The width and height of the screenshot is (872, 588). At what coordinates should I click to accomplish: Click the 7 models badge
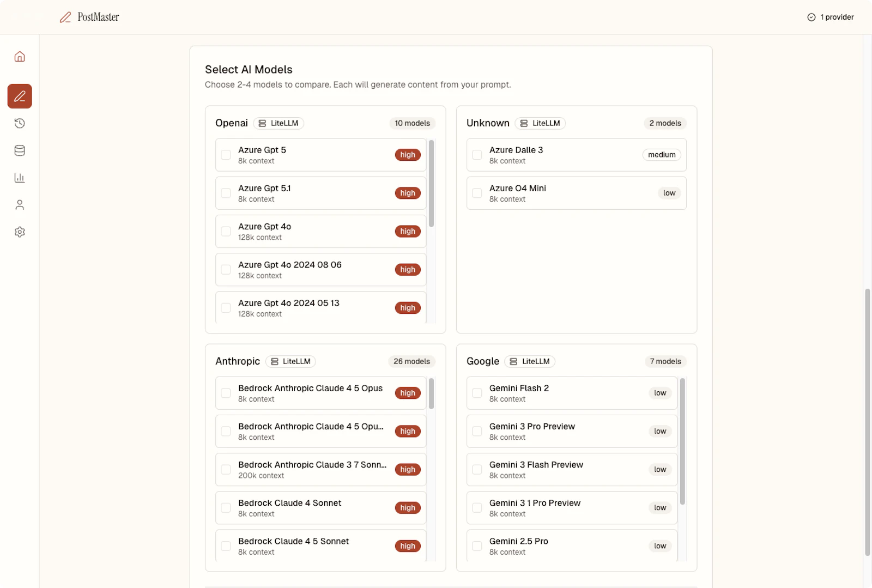(665, 361)
